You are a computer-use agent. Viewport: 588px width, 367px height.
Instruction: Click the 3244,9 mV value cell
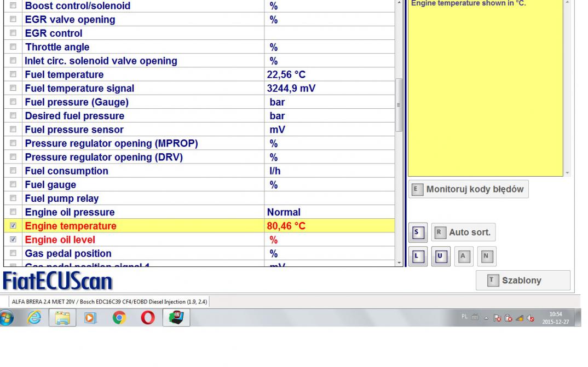(329, 89)
